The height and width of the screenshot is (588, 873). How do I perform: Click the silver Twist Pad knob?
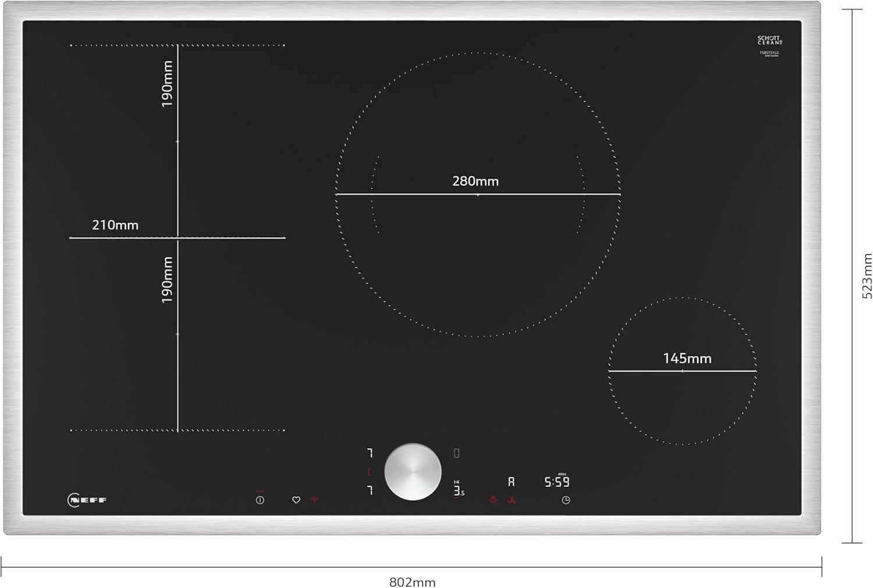[413, 472]
